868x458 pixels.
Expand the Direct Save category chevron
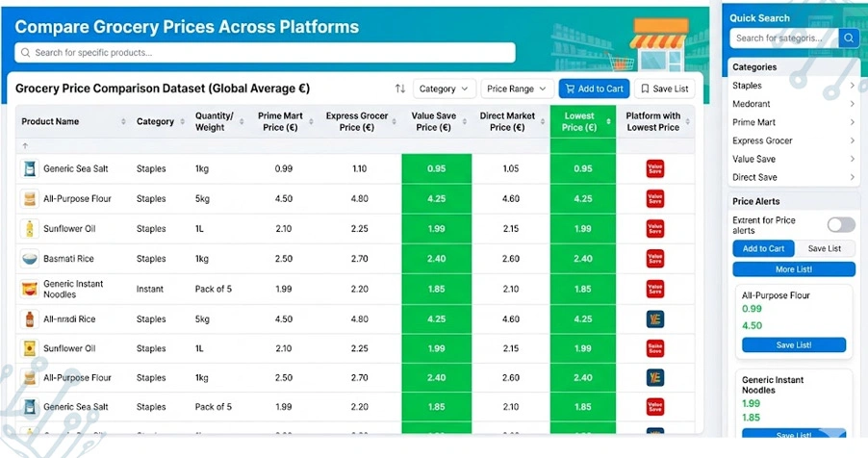[852, 177]
